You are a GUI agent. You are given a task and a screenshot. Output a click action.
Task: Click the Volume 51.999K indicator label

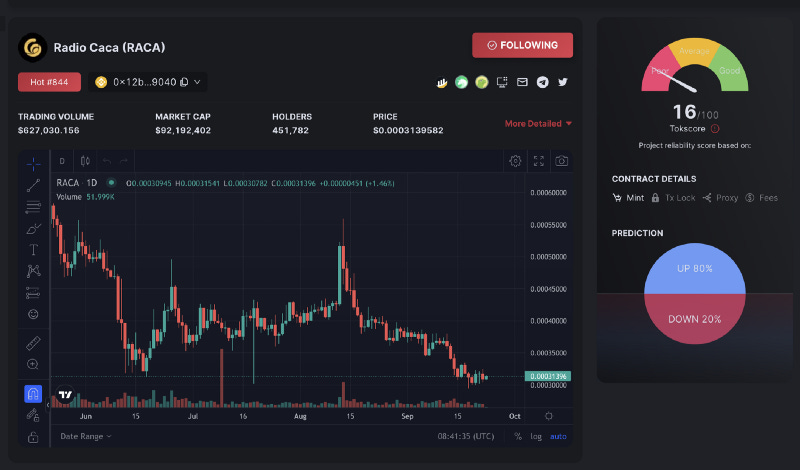(85, 197)
